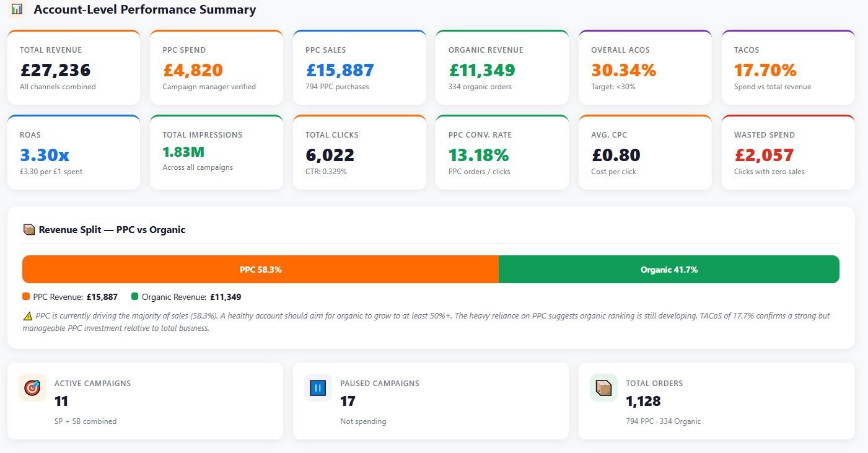Select the Overall ACOS 30.34% value
The height and width of the screenshot is (453, 868).
click(623, 70)
